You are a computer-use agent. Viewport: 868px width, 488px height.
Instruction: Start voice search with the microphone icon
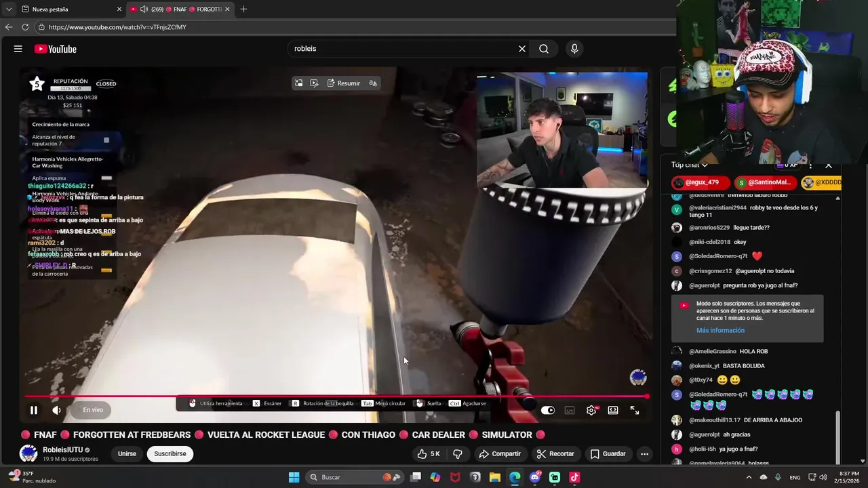pos(574,49)
